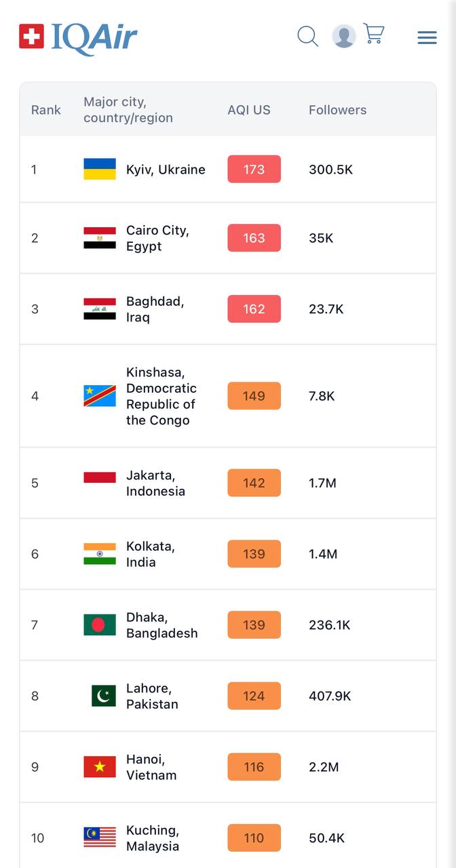Open Kyiv, Ukraine city link
The height and width of the screenshot is (868, 456).
166,170
